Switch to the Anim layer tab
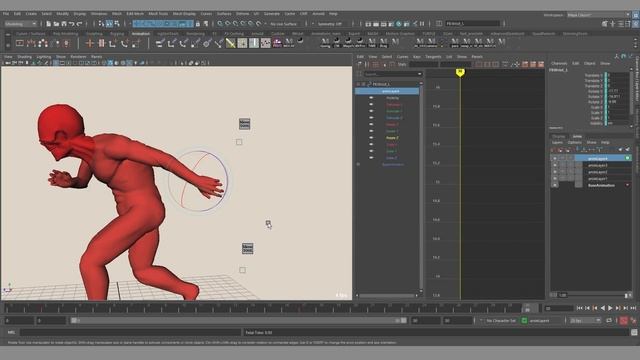The width and height of the screenshot is (640, 360). click(577, 136)
